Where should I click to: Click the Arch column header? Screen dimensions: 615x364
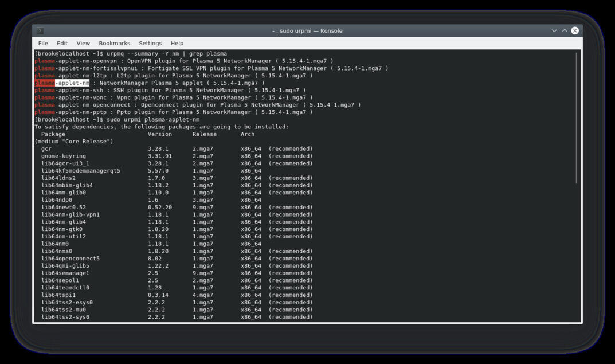[248, 134]
